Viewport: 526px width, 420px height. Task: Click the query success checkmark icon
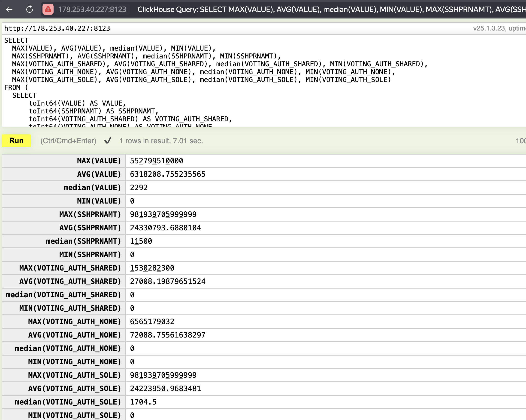tap(108, 140)
